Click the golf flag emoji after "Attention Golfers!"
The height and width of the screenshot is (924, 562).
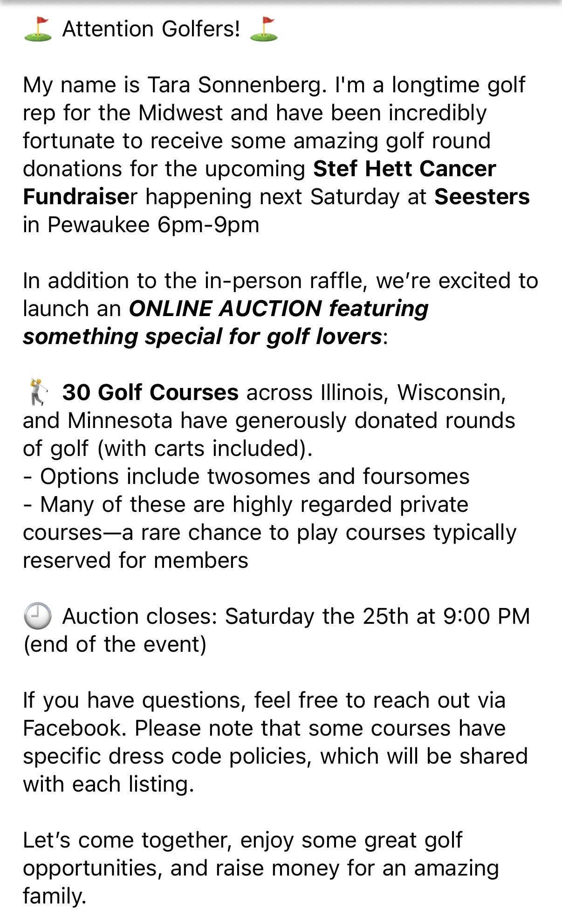tap(264, 29)
